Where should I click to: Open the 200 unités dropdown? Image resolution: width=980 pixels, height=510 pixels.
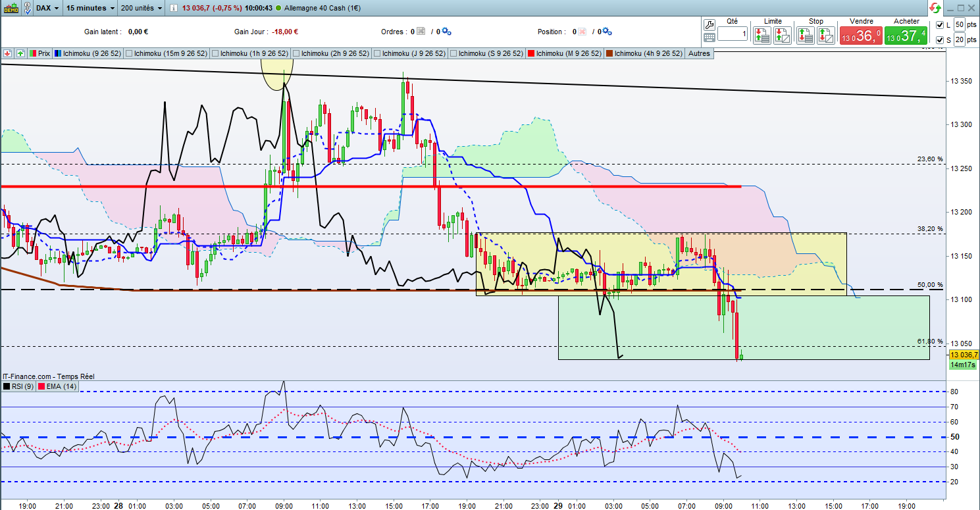pos(141,9)
